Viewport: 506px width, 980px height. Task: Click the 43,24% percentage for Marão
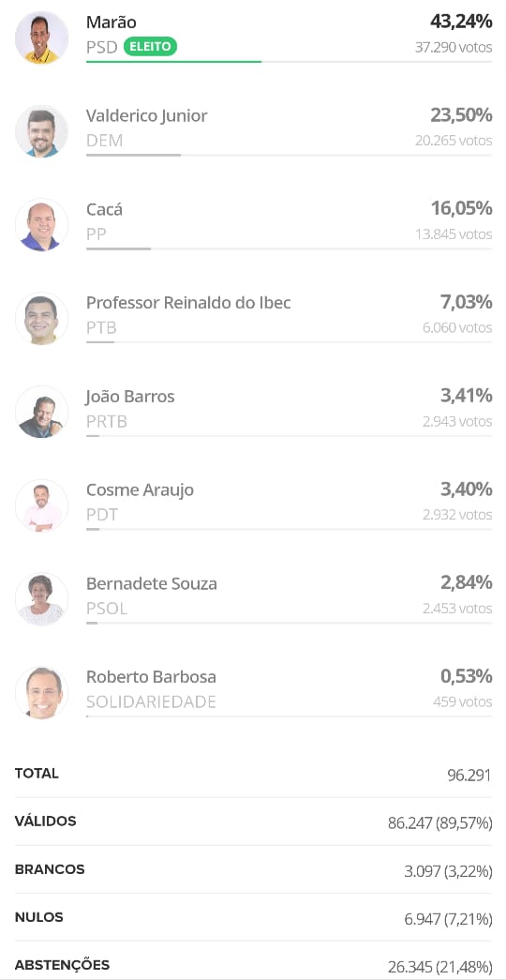click(461, 22)
